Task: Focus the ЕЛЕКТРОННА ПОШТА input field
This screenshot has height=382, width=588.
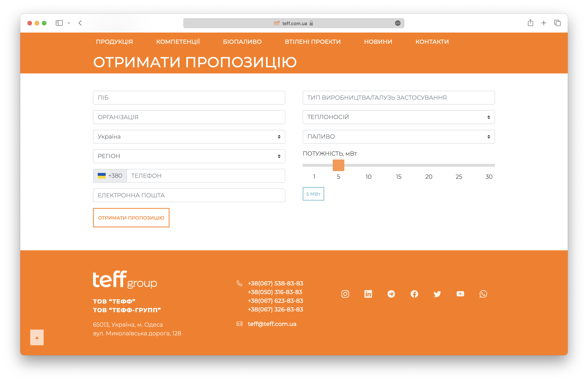Action: 189,196
